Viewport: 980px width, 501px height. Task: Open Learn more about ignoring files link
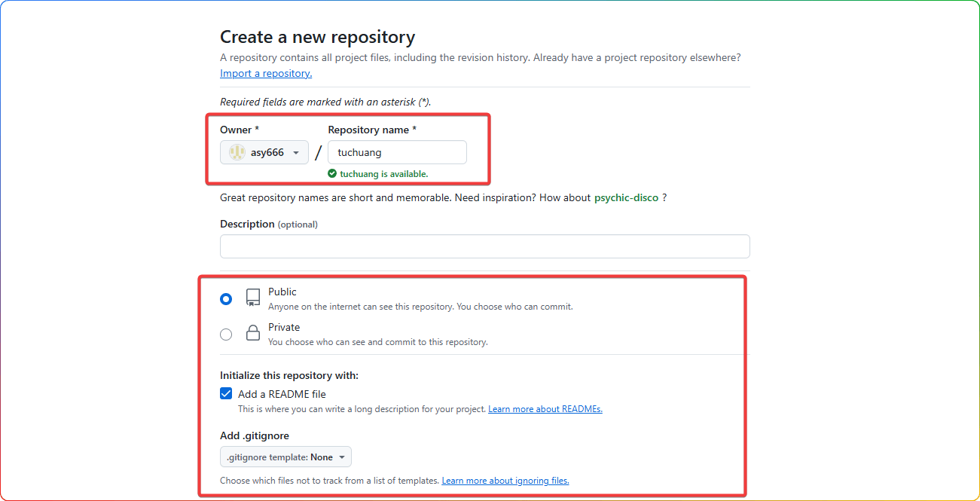[x=505, y=481]
